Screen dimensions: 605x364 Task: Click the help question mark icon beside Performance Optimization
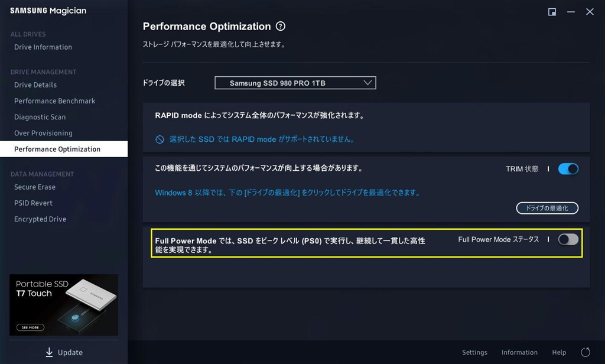281,26
